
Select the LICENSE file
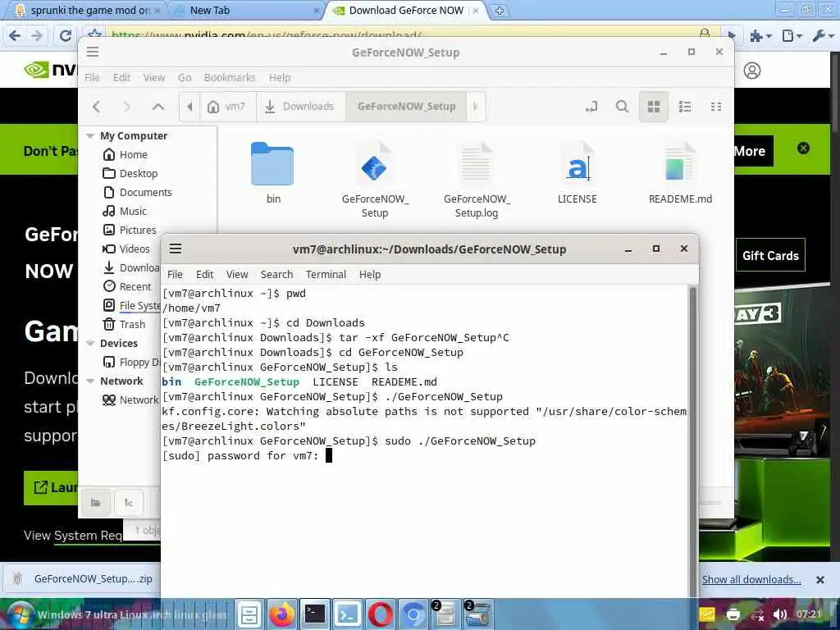tap(577, 173)
